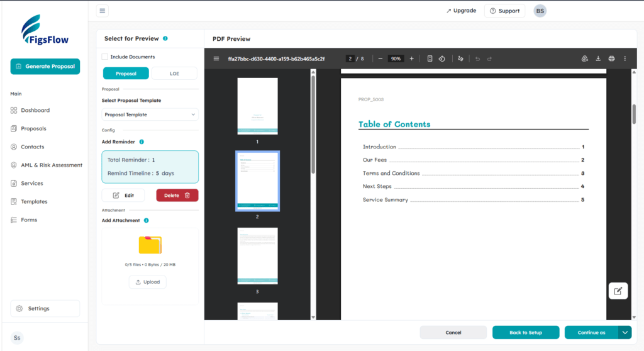This screenshot has width=644, height=351.
Task: Click the Ss avatar at bottom left
Action: click(x=17, y=338)
